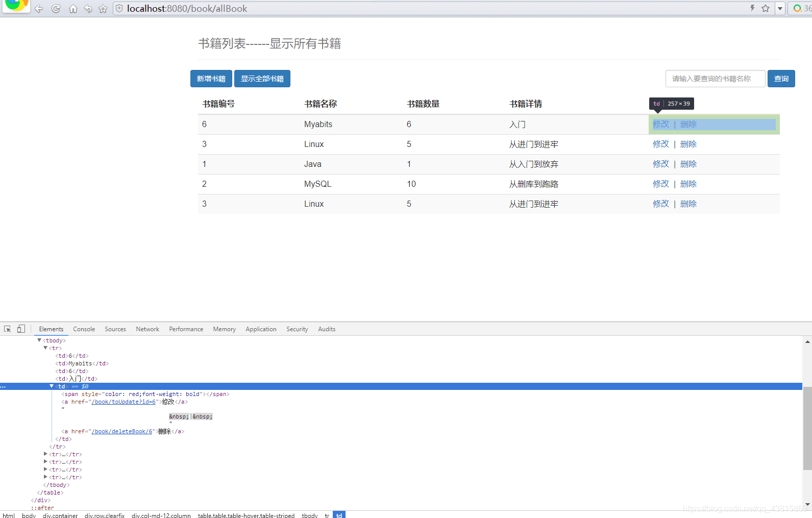The height and width of the screenshot is (518, 812).
Task: Open the Application tab
Action: point(261,329)
